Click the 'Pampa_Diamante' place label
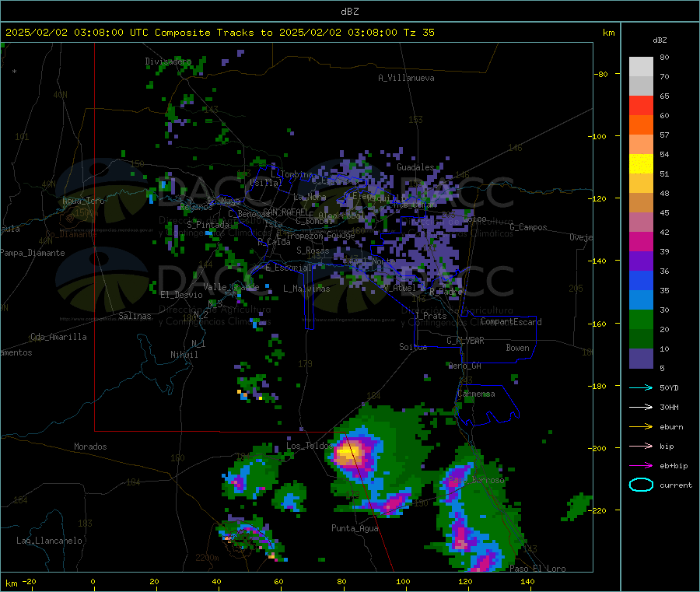The image size is (700, 592). pyautogui.click(x=33, y=253)
